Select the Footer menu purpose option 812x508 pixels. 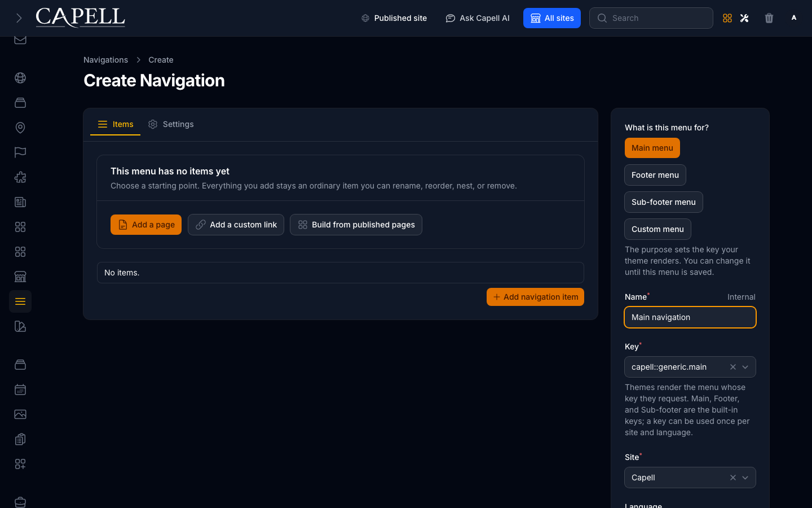pos(655,175)
